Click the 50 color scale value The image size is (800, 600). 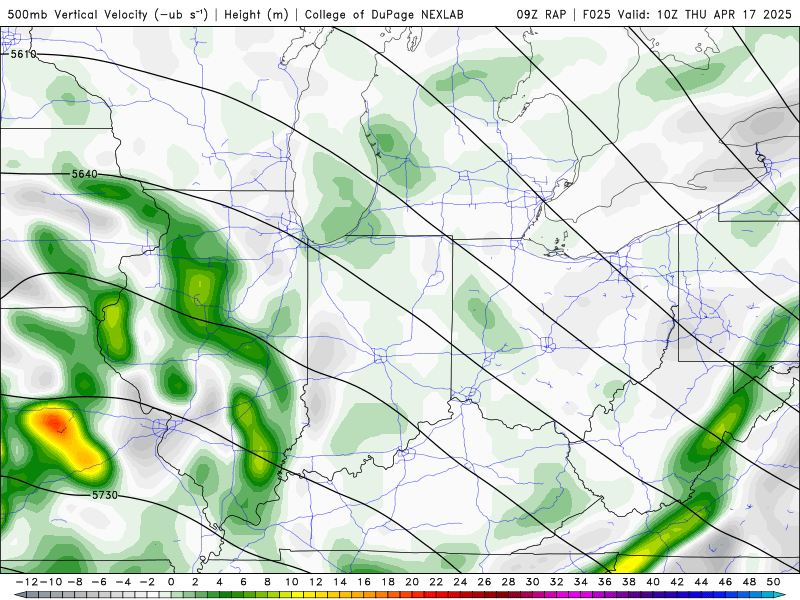(773, 582)
